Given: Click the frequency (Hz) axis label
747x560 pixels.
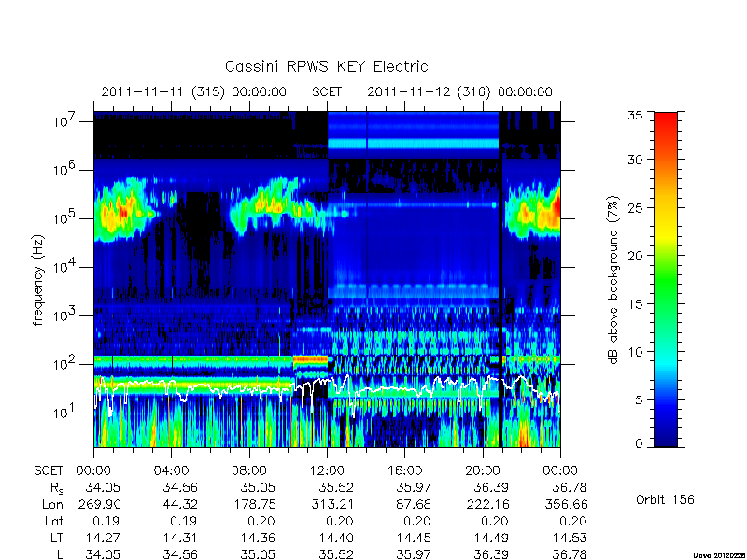Looking at the screenshot, I should [x=38, y=280].
